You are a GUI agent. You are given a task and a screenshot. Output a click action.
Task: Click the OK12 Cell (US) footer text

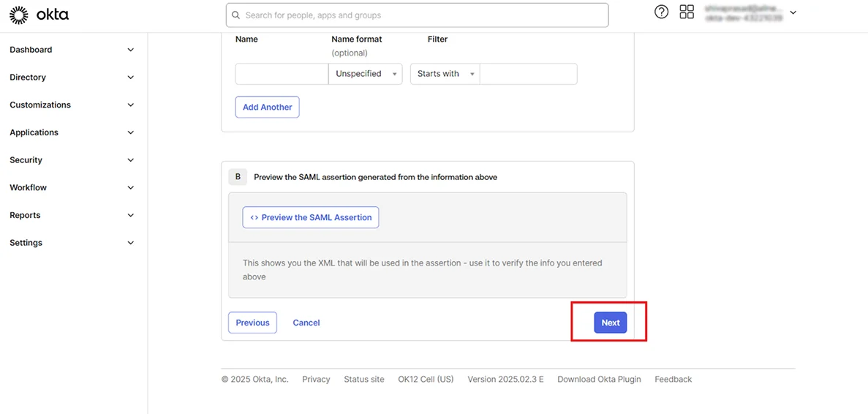pos(426,380)
